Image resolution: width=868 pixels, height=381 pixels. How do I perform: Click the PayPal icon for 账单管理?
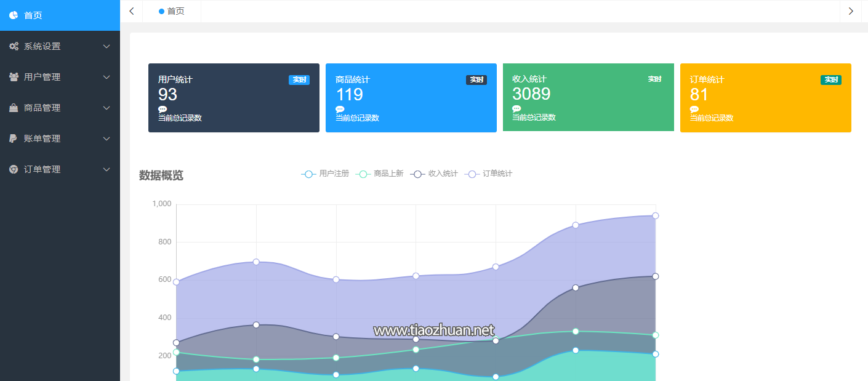[x=14, y=138]
